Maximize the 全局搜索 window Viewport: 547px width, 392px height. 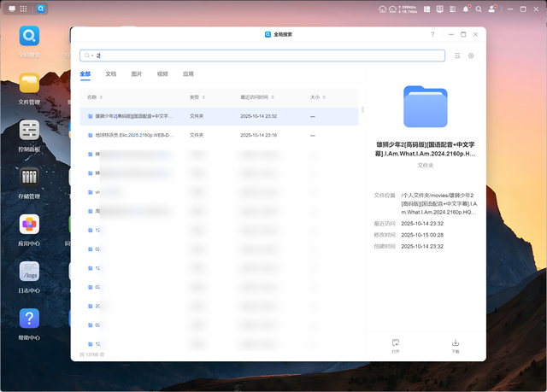[x=463, y=34]
